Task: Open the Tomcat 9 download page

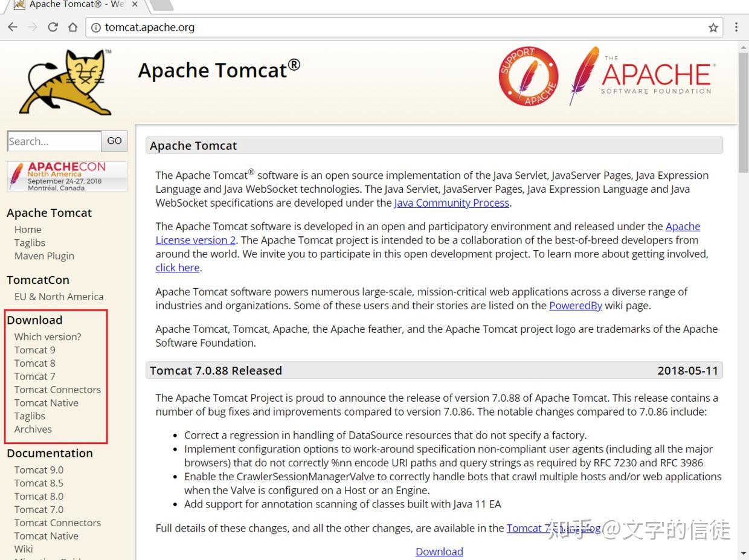Action: [x=34, y=350]
